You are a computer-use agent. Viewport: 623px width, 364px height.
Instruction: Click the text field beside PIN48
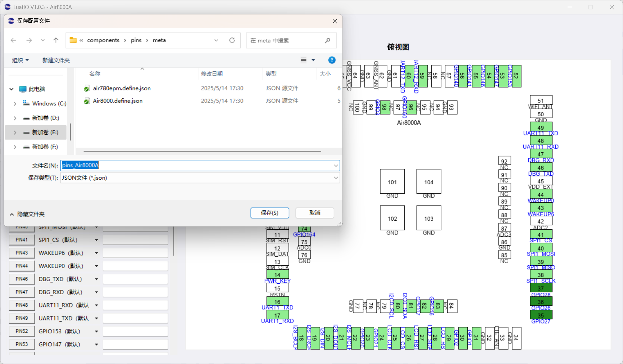135,305
